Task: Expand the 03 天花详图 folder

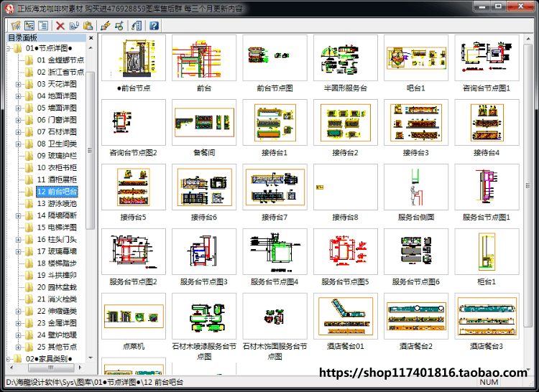Action: [x=18, y=85]
